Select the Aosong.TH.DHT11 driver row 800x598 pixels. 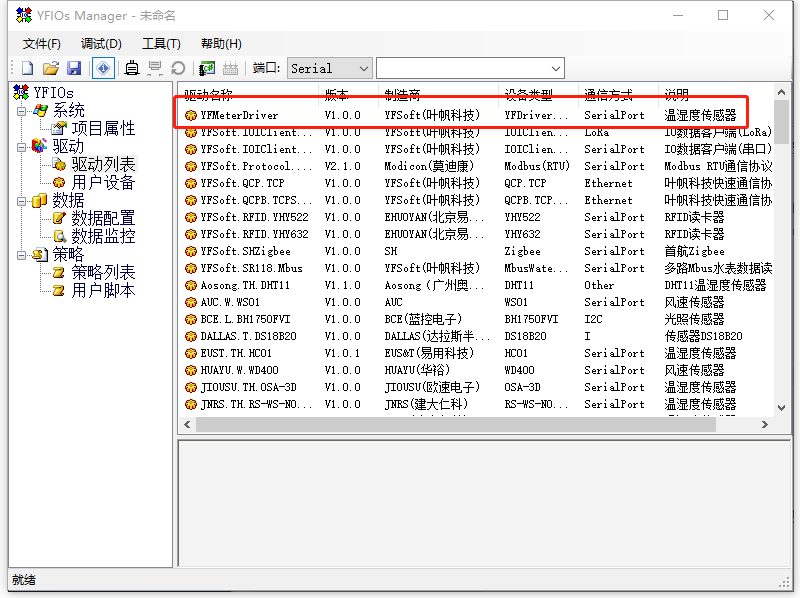coord(477,285)
